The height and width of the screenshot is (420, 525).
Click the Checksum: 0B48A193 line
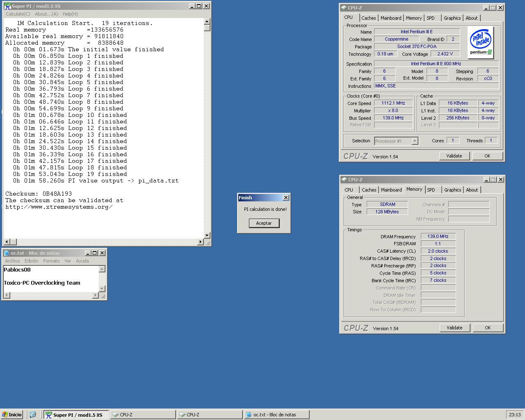click(39, 194)
